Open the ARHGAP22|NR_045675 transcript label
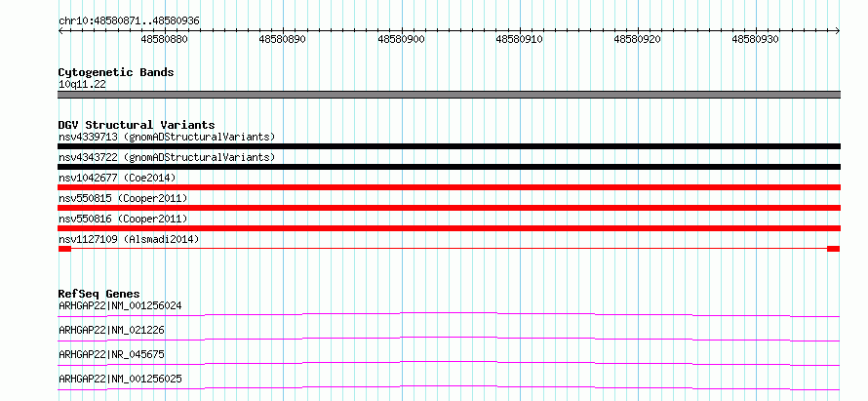 [111, 354]
